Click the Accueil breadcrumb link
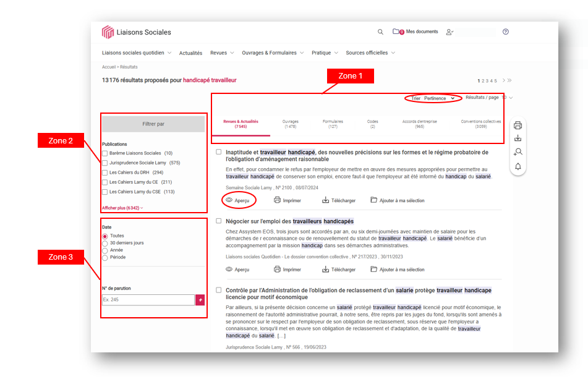 pyautogui.click(x=109, y=67)
